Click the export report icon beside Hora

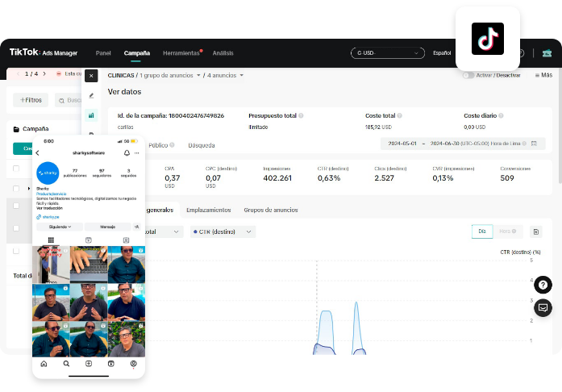pos(536,231)
